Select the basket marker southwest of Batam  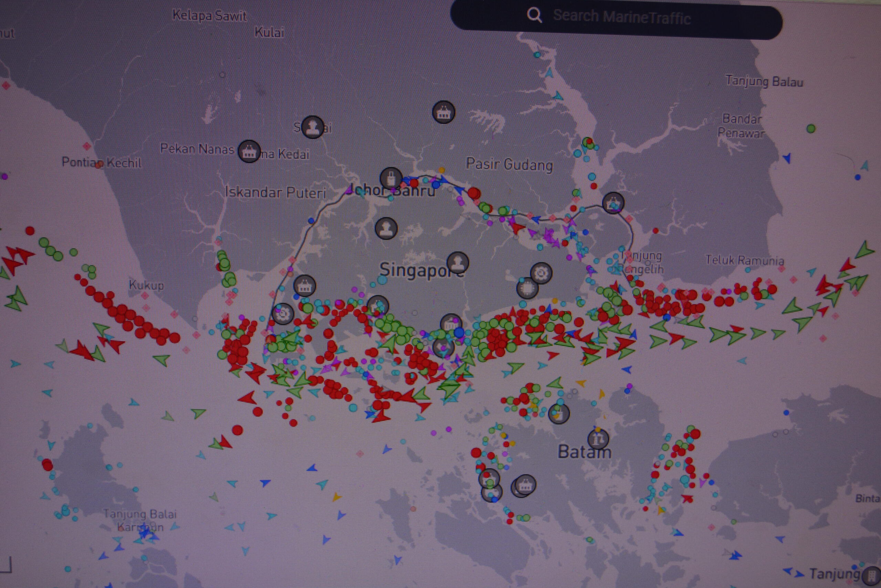pos(525,485)
